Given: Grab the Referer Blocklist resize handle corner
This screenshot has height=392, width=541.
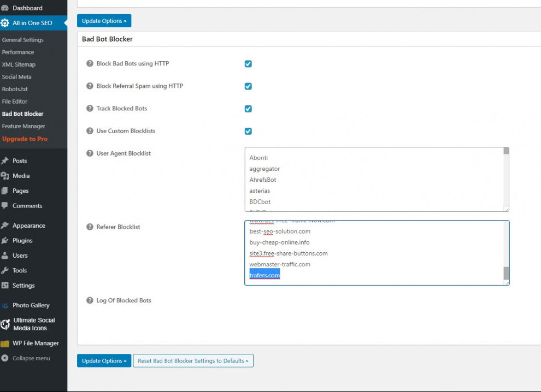Looking at the screenshot, I should click(507, 283).
